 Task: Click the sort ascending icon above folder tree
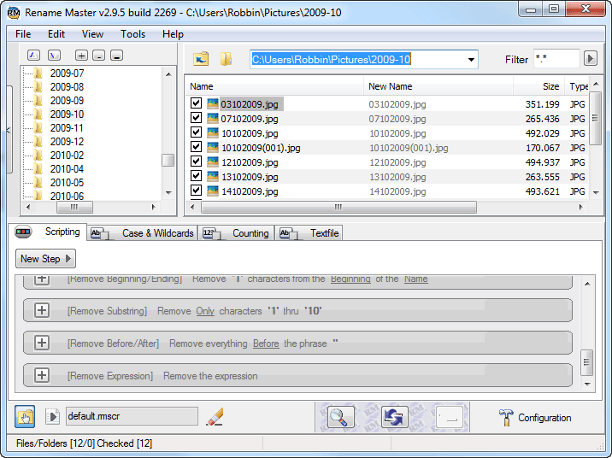[34, 55]
